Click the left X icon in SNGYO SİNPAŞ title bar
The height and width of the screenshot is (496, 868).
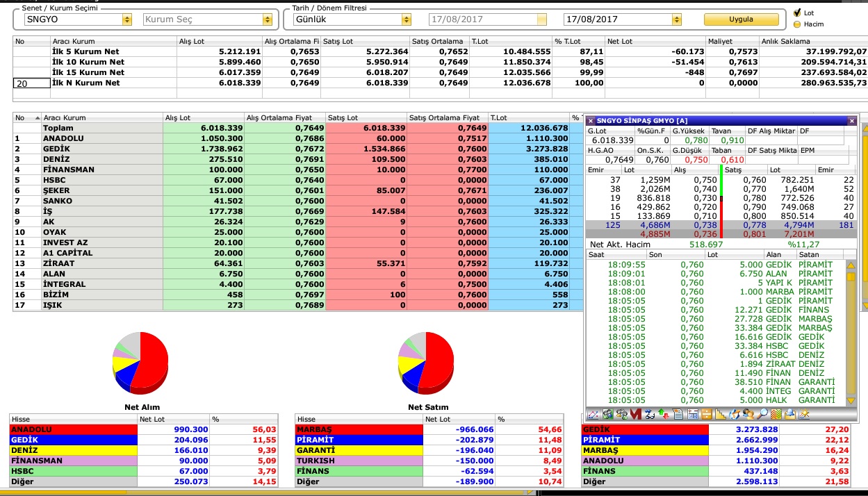[591, 121]
